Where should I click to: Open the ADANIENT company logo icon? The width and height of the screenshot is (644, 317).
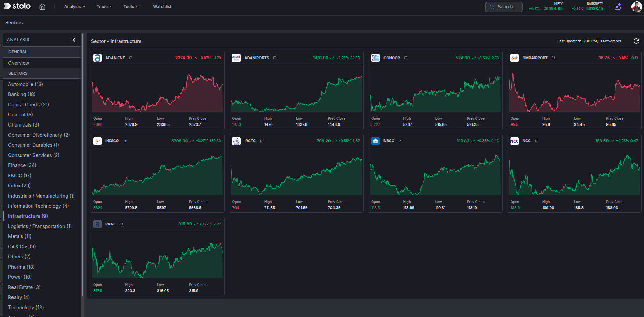97,58
